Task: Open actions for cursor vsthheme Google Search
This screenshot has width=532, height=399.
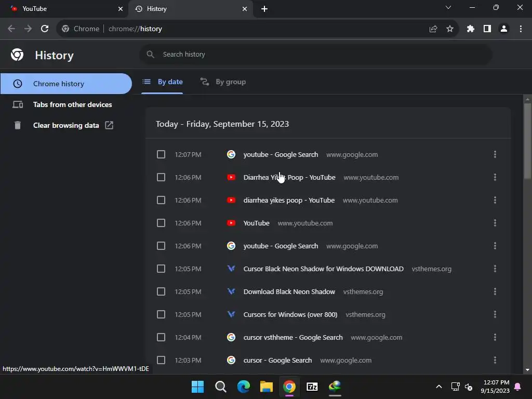Action: 495,337
